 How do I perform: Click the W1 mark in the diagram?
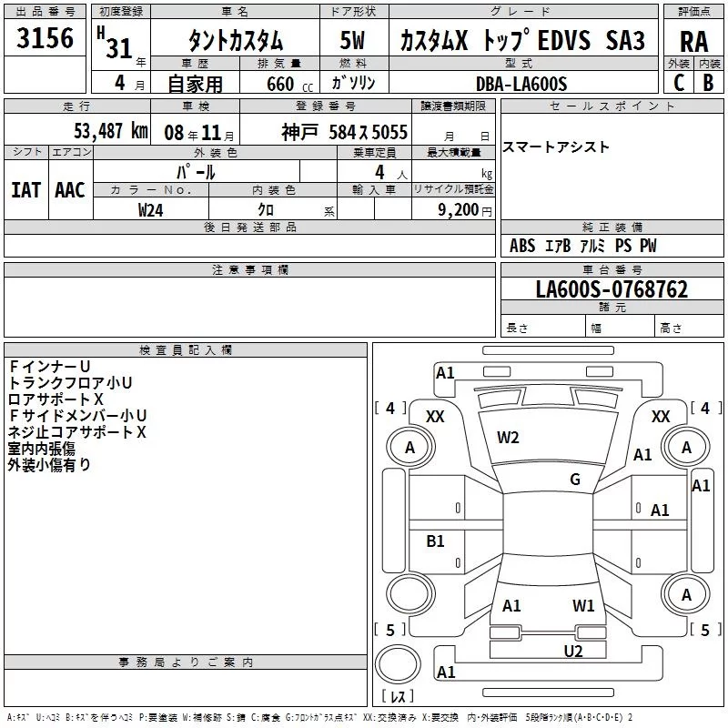(583, 606)
